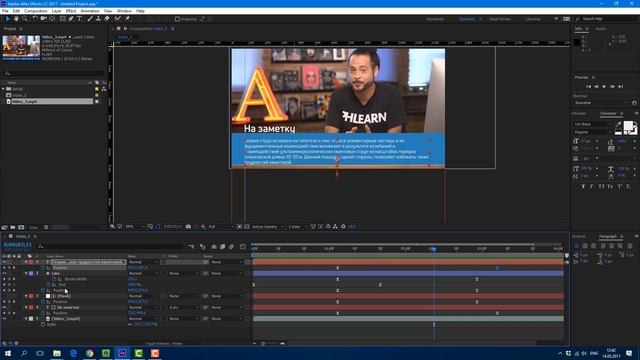
Task: Open the Edit menu
Action: coord(16,11)
